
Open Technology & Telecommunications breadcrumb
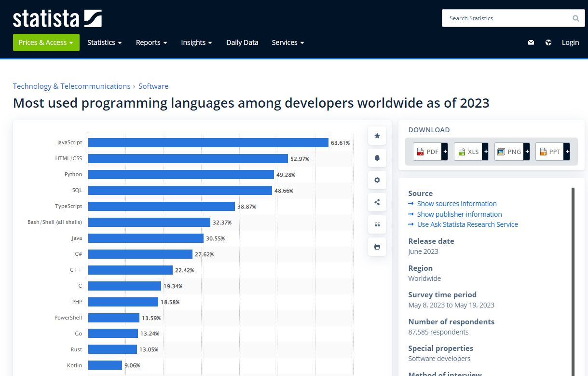(72, 86)
